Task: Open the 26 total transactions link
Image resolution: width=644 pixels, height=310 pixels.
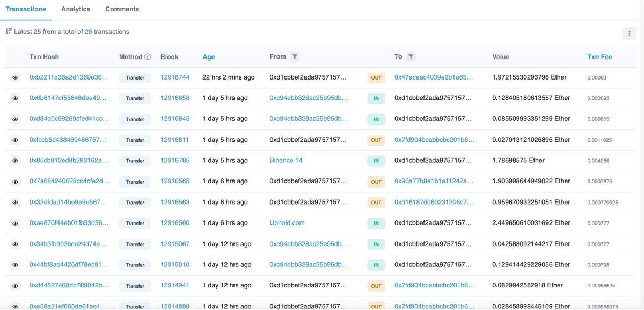Action: [89, 32]
